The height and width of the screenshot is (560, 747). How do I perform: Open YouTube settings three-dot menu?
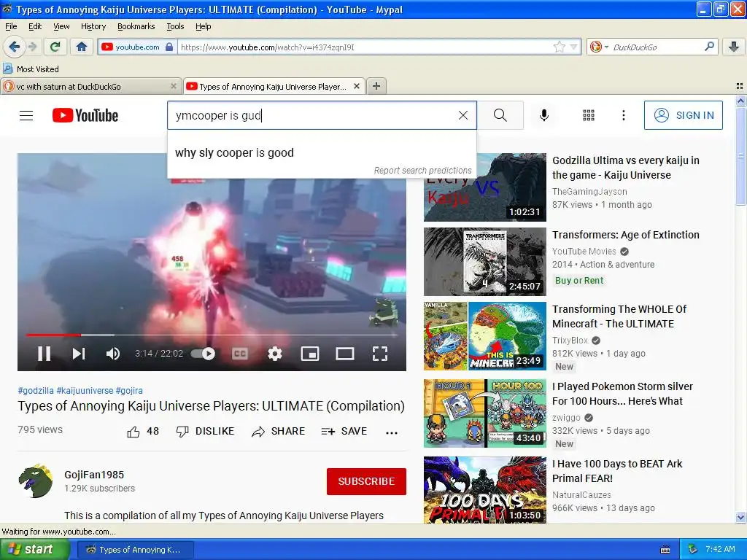[x=623, y=115]
